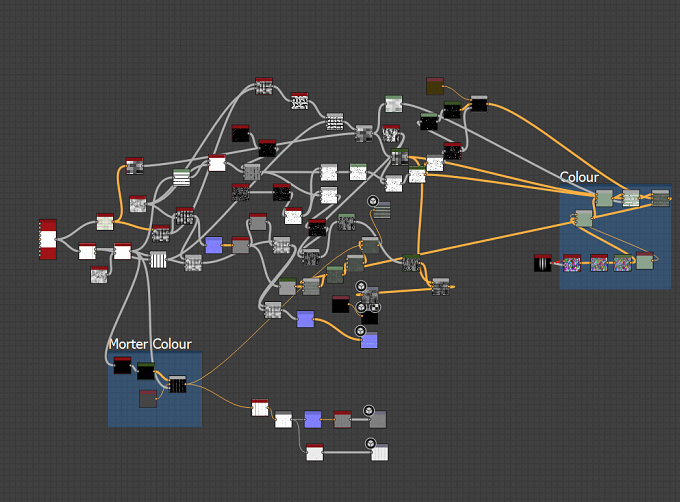Select the purple normal node connected to the normal output

305,319
